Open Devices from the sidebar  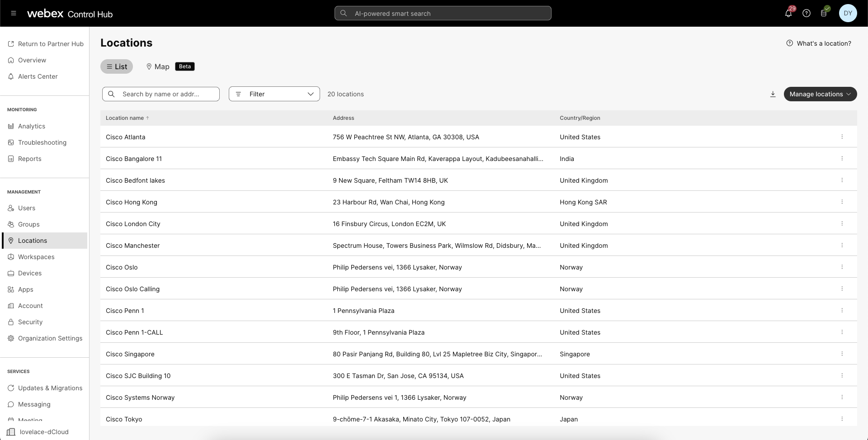point(30,273)
